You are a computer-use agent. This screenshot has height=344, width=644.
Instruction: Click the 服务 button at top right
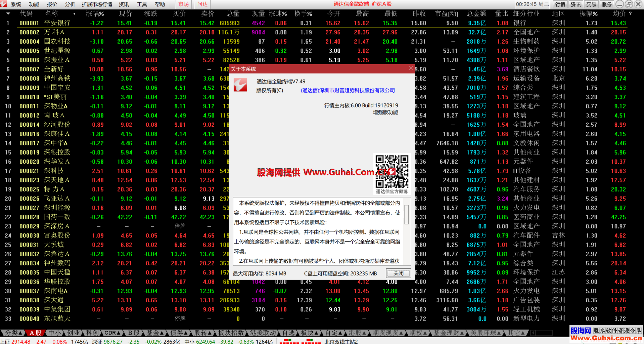coord(607,4)
